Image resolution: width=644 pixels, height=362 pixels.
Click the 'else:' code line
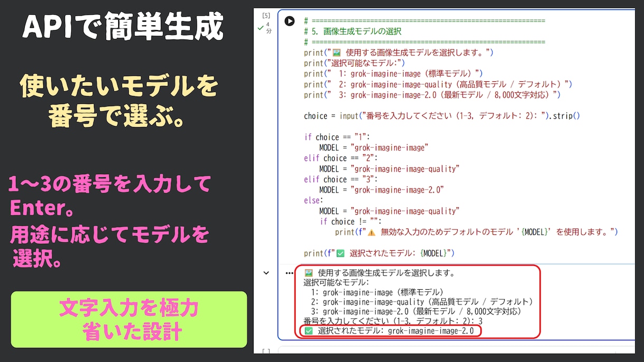314,201
